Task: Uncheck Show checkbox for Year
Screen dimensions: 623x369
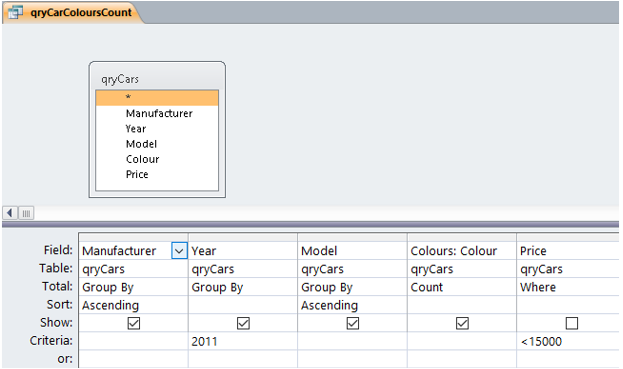Action: [243, 323]
